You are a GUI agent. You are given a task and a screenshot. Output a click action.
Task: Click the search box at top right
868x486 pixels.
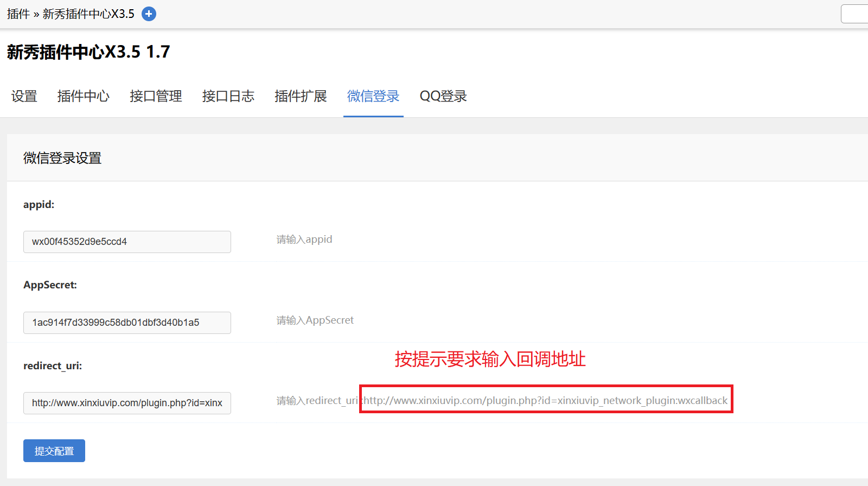click(x=856, y=14)
